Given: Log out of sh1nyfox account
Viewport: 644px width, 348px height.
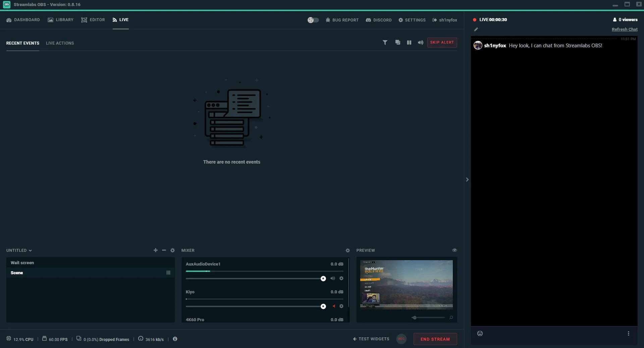Looking at the screenshot, I should point(445,20).
